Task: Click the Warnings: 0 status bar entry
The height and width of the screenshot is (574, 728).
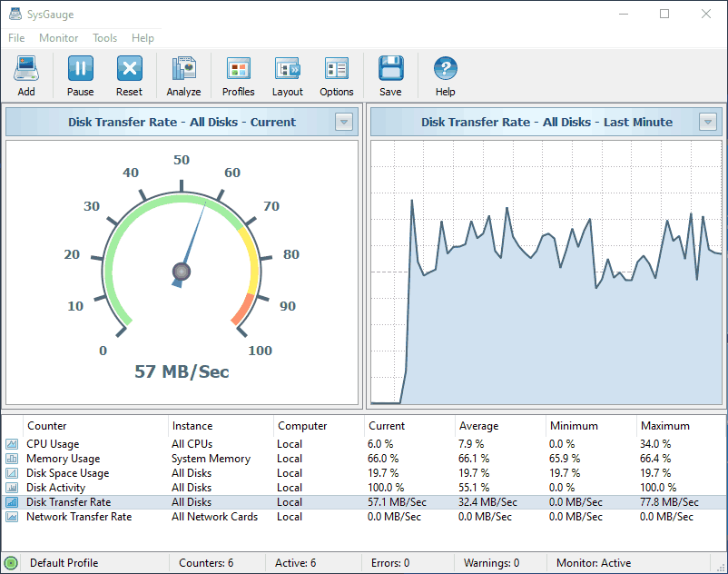Action: pyautogui.click(x=491, y=563)
